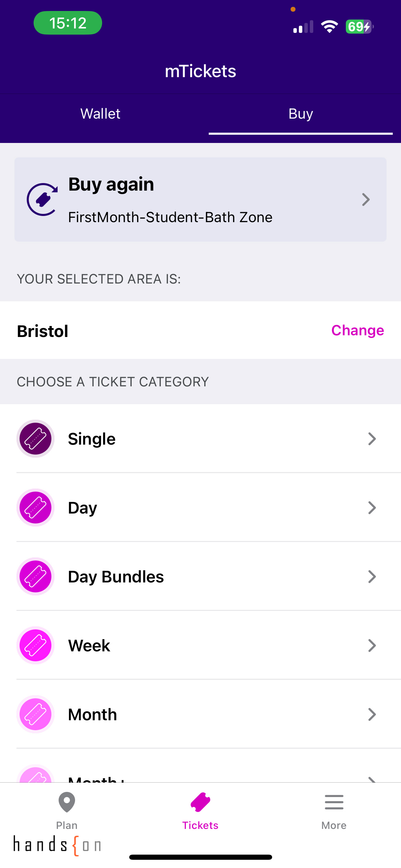Select the Day Bundles ticket icon
This screenshot has width=401, height=868.
[35, 577]
